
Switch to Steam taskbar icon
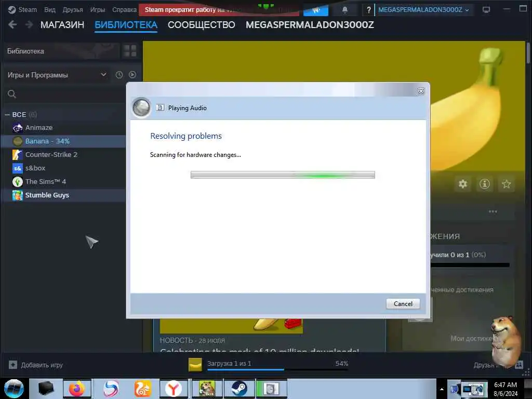[239, 389]
